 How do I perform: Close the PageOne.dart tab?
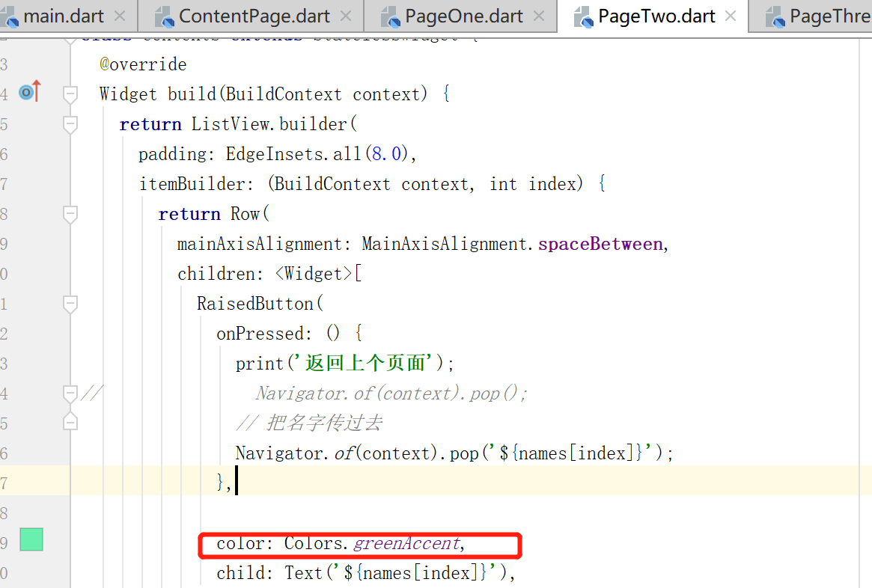539,16
